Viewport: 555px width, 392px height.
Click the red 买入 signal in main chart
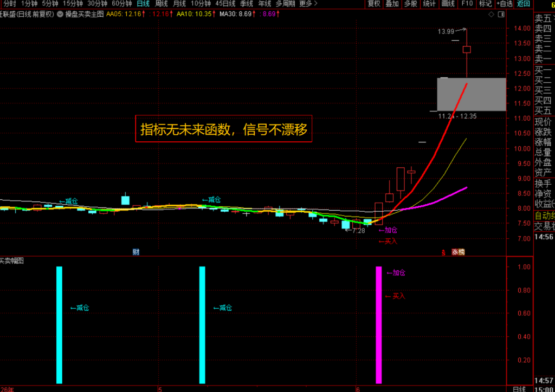click(x=388, y=241)
